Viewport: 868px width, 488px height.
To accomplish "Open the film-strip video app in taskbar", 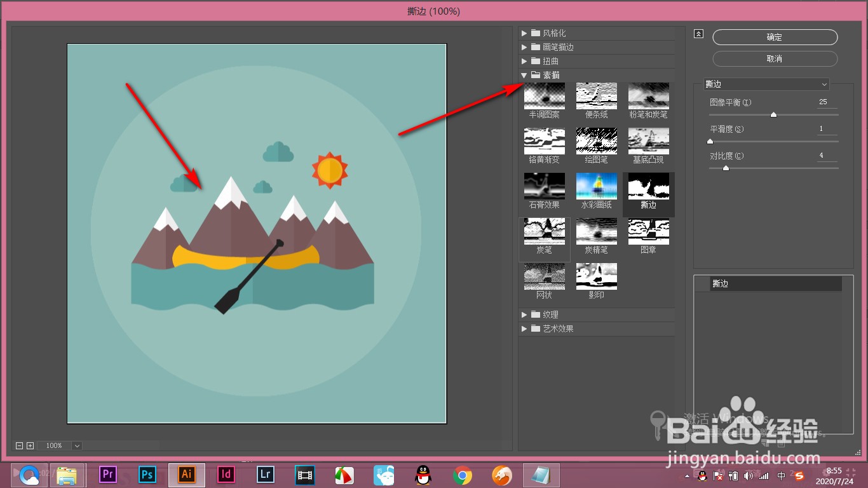I will click(306, 474).
